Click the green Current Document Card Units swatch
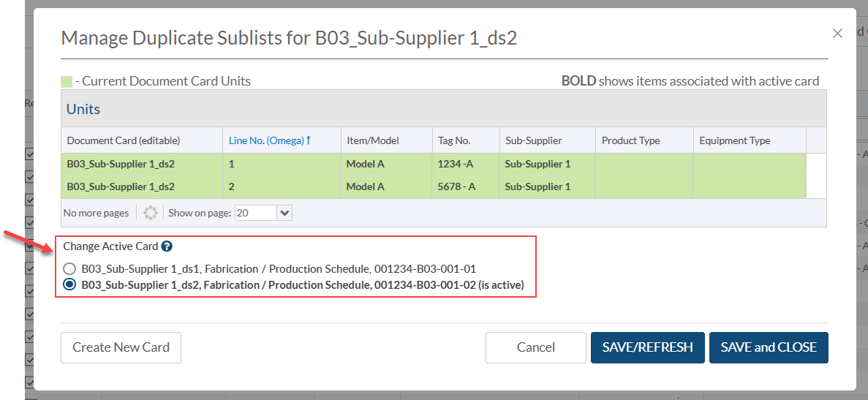Viewport: 868px width, 400px height. pyautogui.click(x=67, y=82)
